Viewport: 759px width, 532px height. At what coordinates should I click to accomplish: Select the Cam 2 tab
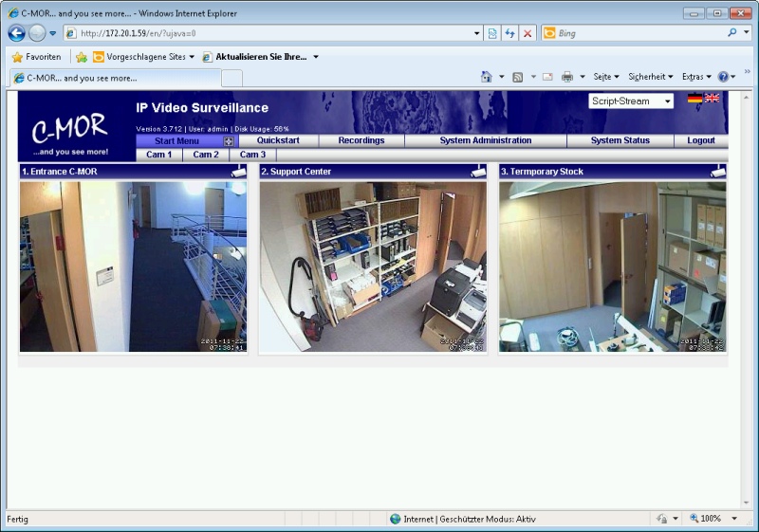[206, 155]
